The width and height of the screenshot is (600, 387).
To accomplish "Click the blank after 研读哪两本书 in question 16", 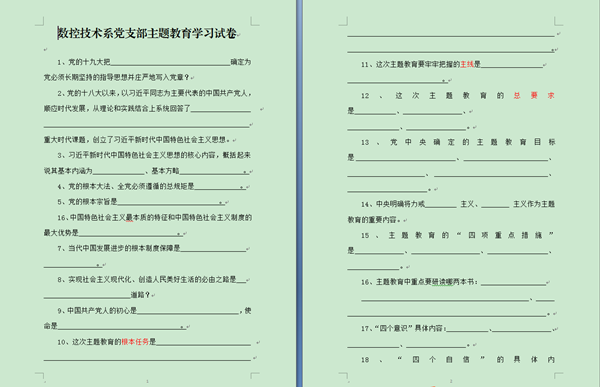I will tap(514, 283).
